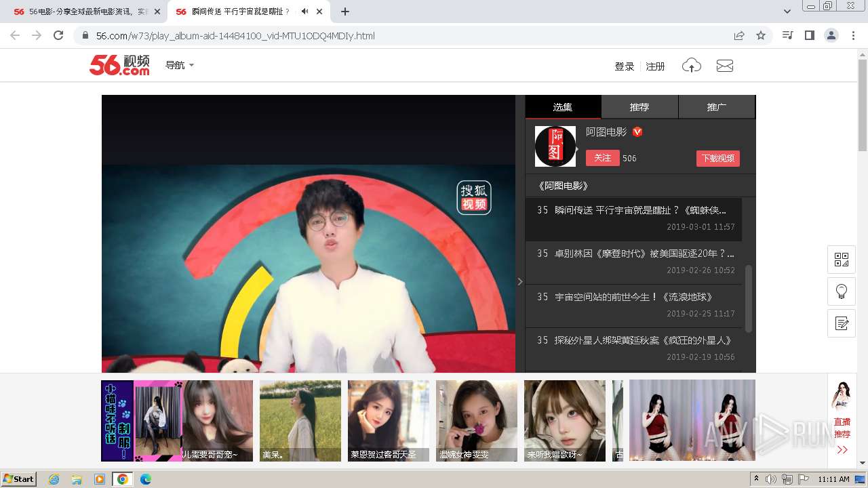The width and height of the screenshot is (868, 488).
Task: Click the 注册 register link
Action: click(x=655, y=66)
